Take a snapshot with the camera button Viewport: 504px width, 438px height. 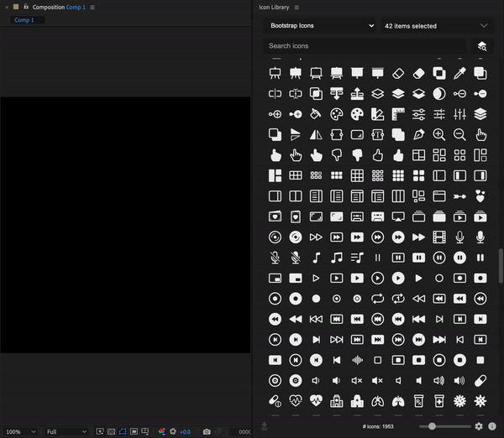pos(207,431)
